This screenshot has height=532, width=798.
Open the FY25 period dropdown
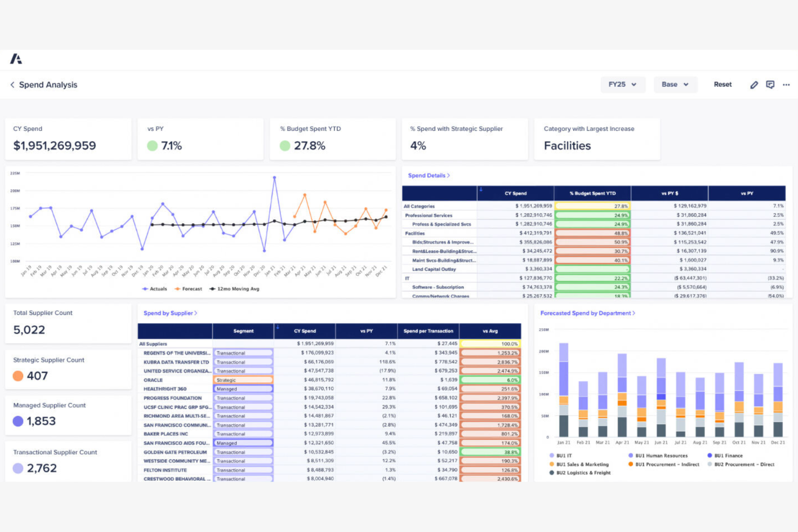(x=623, y=85)
